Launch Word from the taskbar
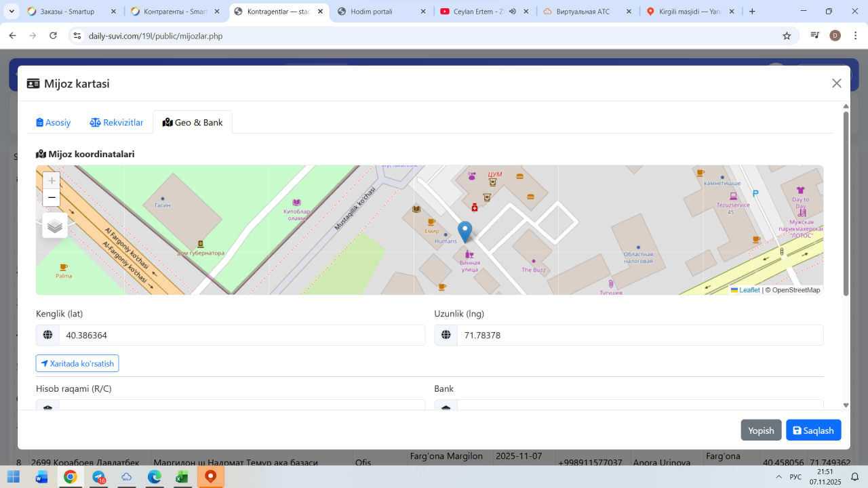The height and width of the screenshot is (488, 868). (42, 476)
